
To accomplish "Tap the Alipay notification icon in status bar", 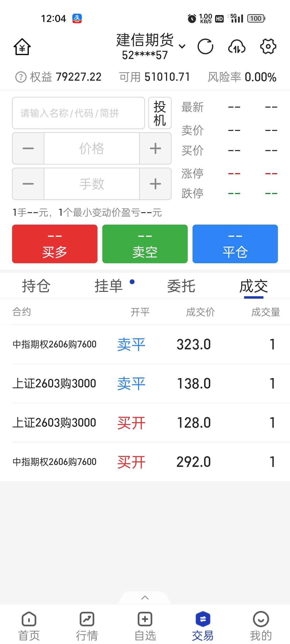I will [77, 19].
